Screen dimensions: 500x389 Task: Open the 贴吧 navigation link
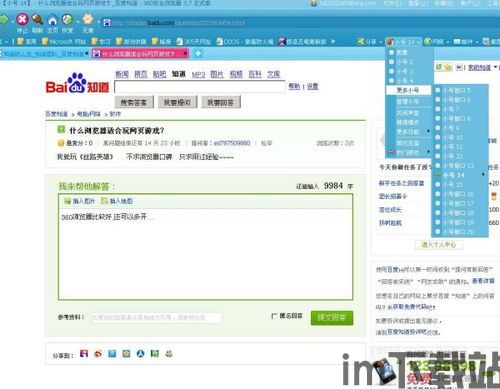[159, 74]
